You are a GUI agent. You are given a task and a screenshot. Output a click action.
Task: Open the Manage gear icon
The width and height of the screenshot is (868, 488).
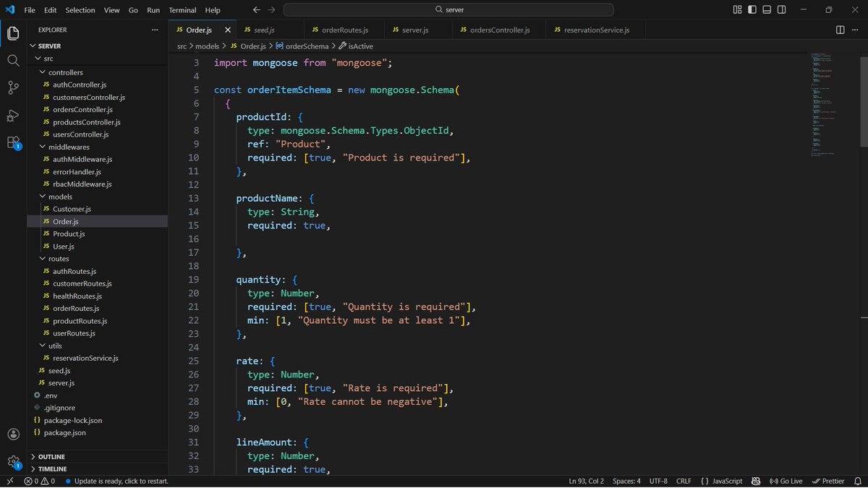point(13,461)
